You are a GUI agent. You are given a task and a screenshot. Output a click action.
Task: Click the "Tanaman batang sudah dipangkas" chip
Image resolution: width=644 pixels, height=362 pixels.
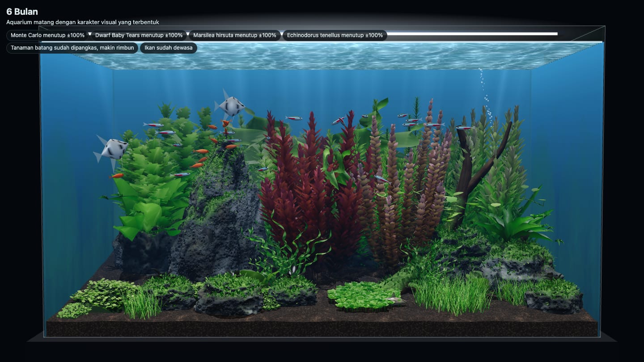[x=72, y=48]
